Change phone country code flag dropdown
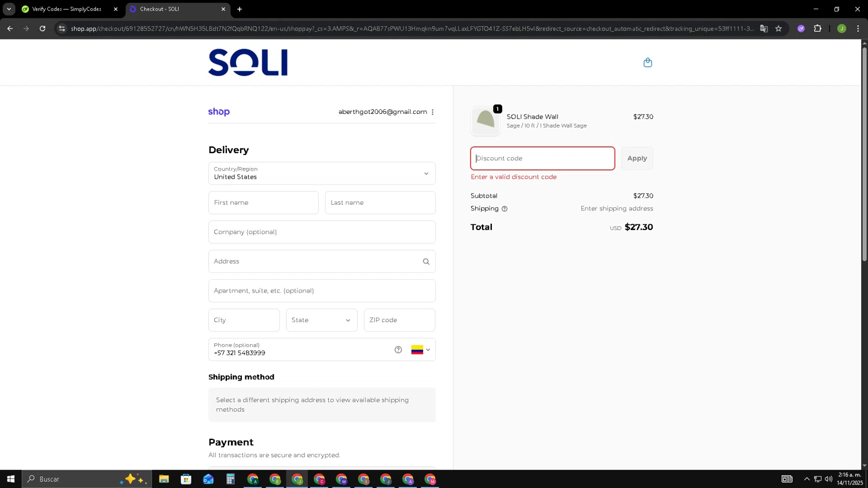The width and height of the screenshot is (868, 488). (x=421, y=350)
